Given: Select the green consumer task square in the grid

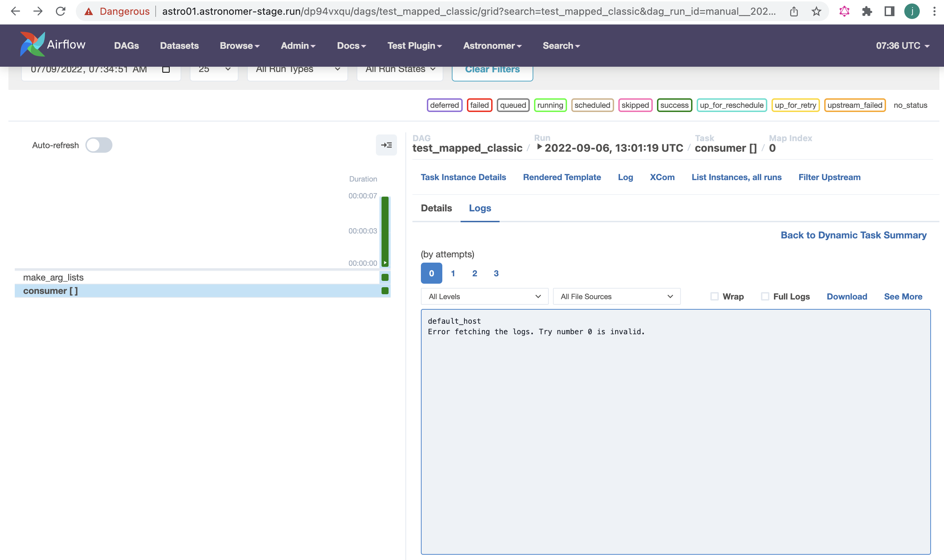Looking at the screenshot, I should coord(385,291).
